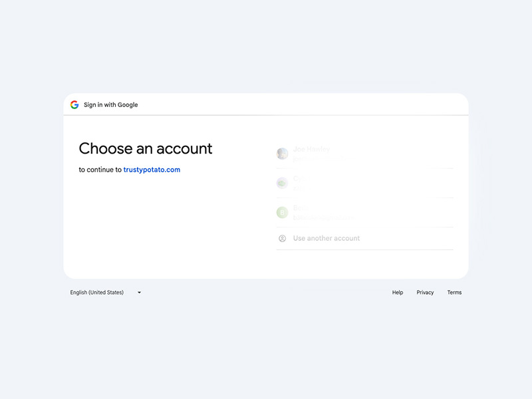Select the Joe Hawley account name
532x399 pixels.
tap(311, 149)
